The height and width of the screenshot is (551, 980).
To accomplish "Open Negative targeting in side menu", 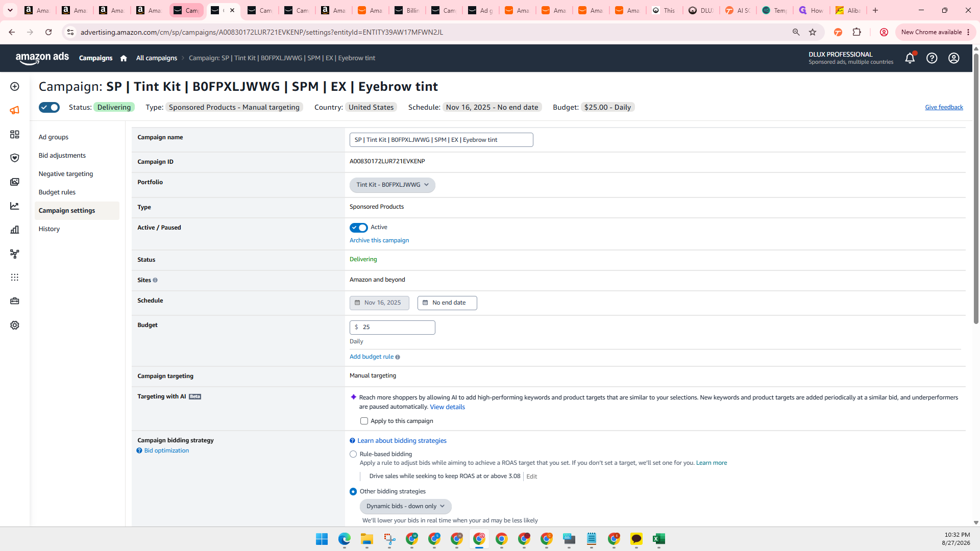I will click(66, 174).
